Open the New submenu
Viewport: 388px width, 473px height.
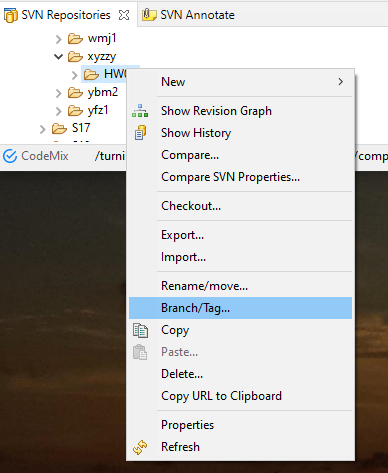240,82
